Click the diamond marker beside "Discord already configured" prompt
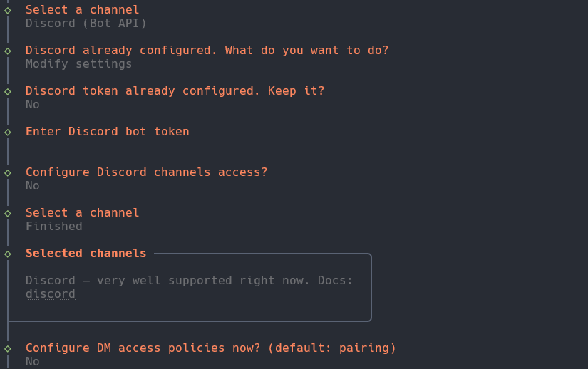The width and height of the screenshot is (588, 369). click(x=8, y=51)
